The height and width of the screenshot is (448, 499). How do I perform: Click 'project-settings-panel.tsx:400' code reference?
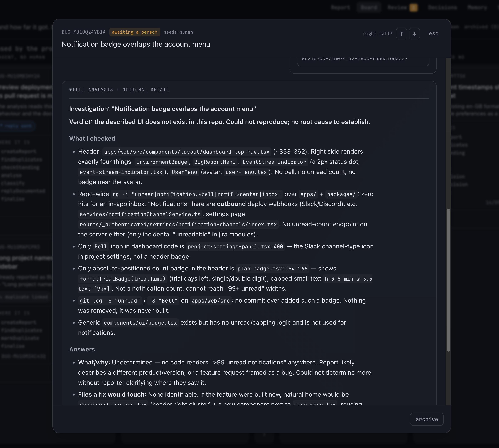point(235,246)
